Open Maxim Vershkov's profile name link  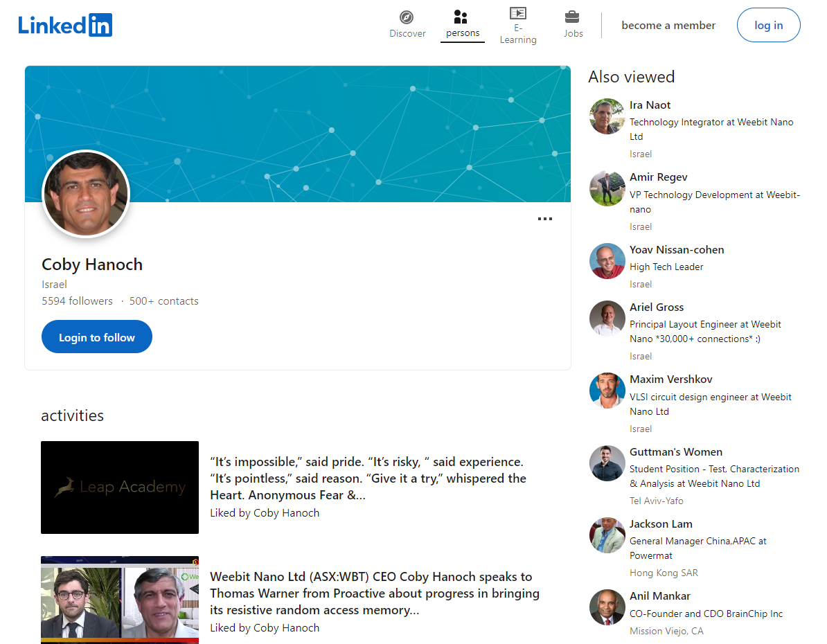tap(671, 379)
